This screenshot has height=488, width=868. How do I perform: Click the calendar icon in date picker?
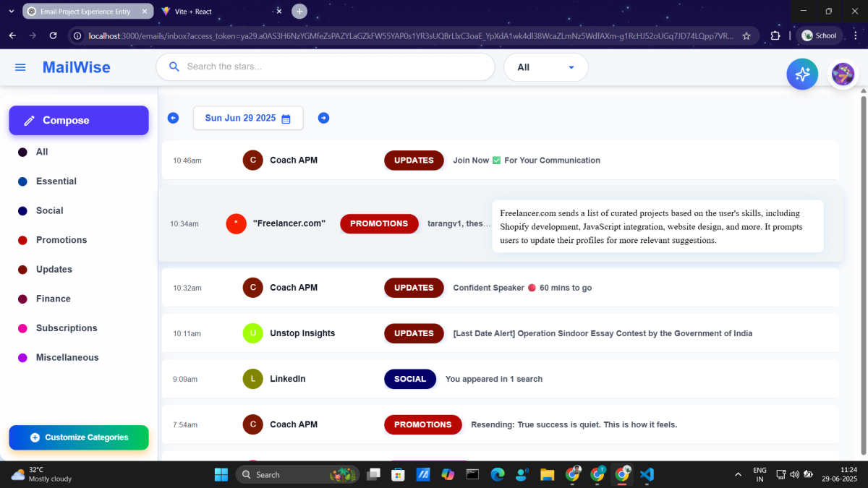click(x=286, y=119)
